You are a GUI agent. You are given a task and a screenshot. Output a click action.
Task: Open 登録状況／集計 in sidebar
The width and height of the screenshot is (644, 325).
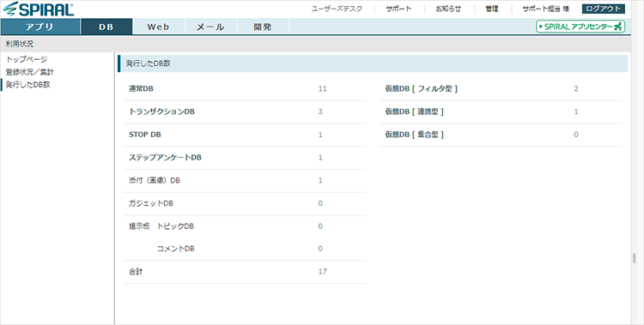29,72
